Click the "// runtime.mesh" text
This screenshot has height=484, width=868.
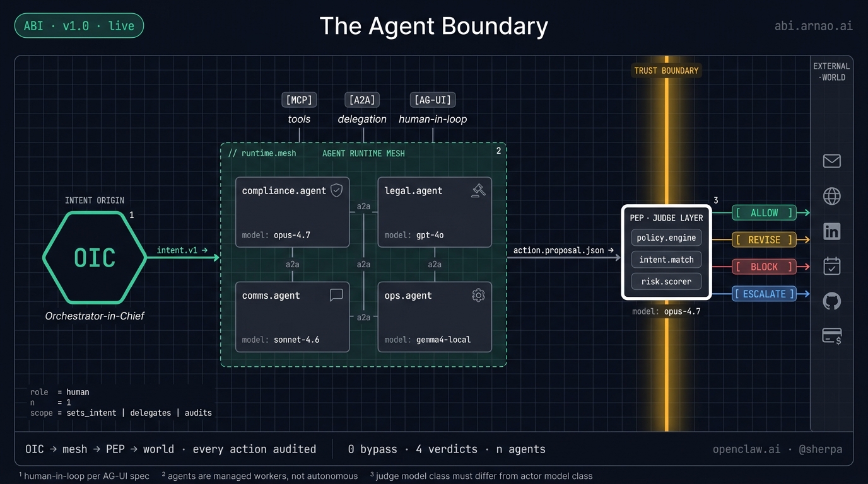coord(262,153)
